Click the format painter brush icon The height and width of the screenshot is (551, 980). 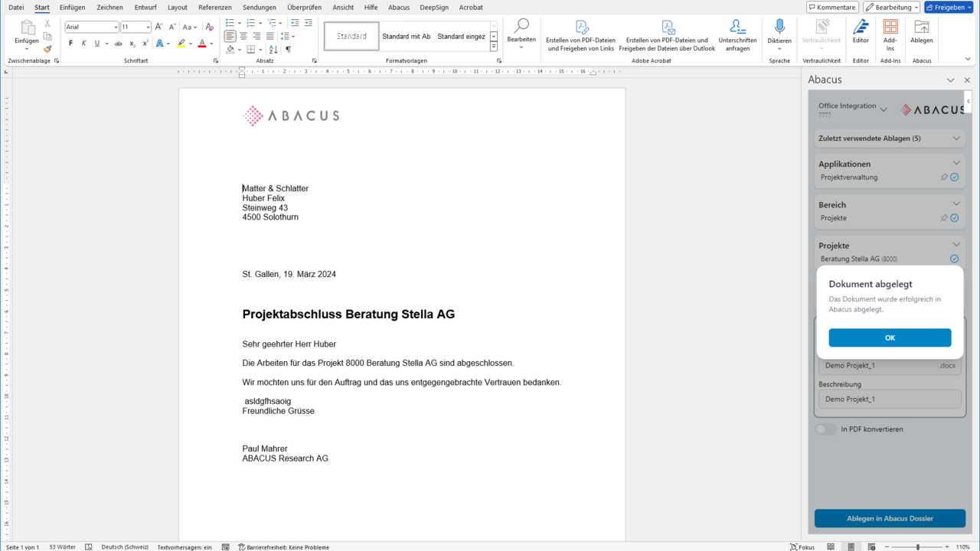coord(47,50)
